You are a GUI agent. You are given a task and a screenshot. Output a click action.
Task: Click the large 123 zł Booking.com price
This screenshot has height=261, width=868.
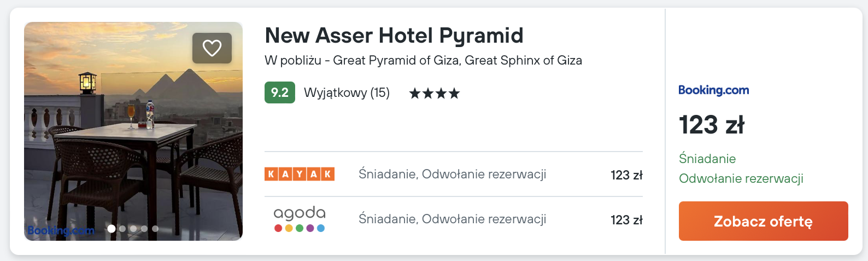(711, 125)
